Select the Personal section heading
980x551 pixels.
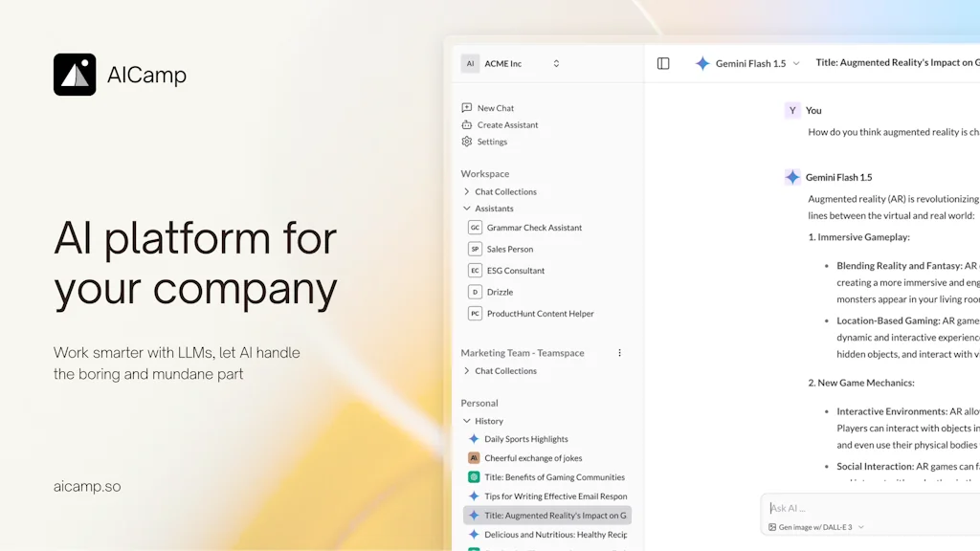(479, 403)
